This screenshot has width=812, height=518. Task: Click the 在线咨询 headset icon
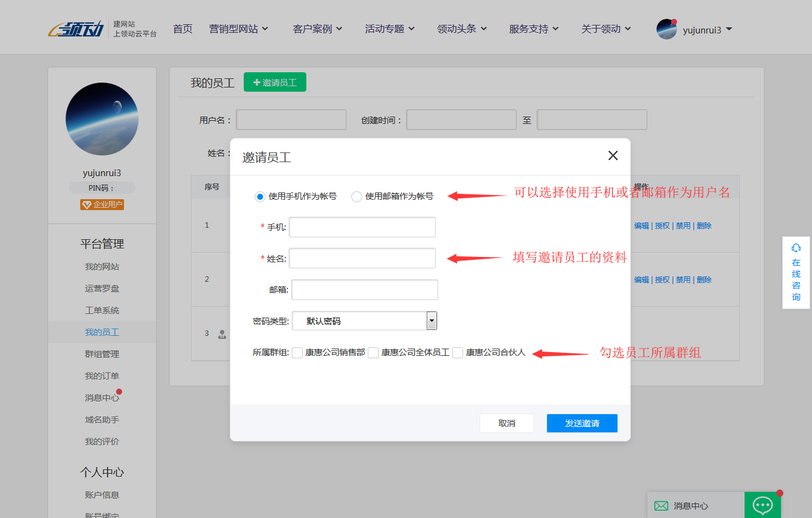796,248
